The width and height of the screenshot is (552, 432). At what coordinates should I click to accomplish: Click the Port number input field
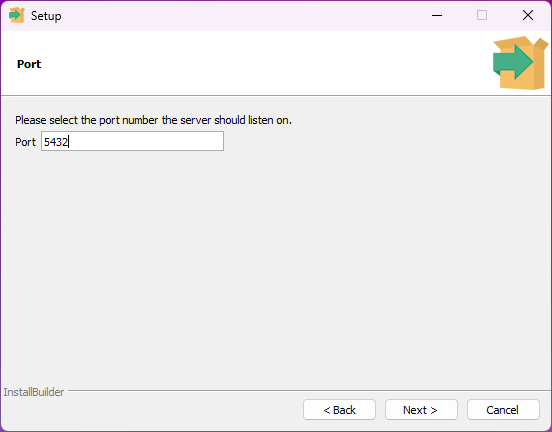coord(132,141)
